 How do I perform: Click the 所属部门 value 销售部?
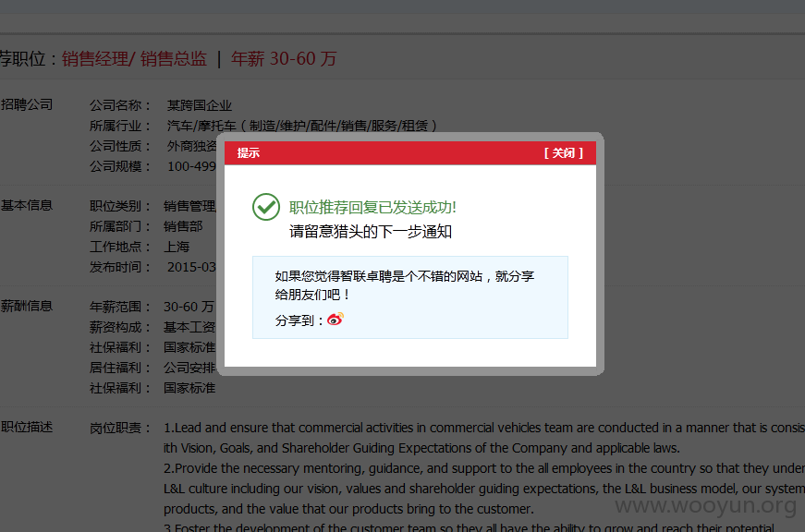click(x=183, y=226)
